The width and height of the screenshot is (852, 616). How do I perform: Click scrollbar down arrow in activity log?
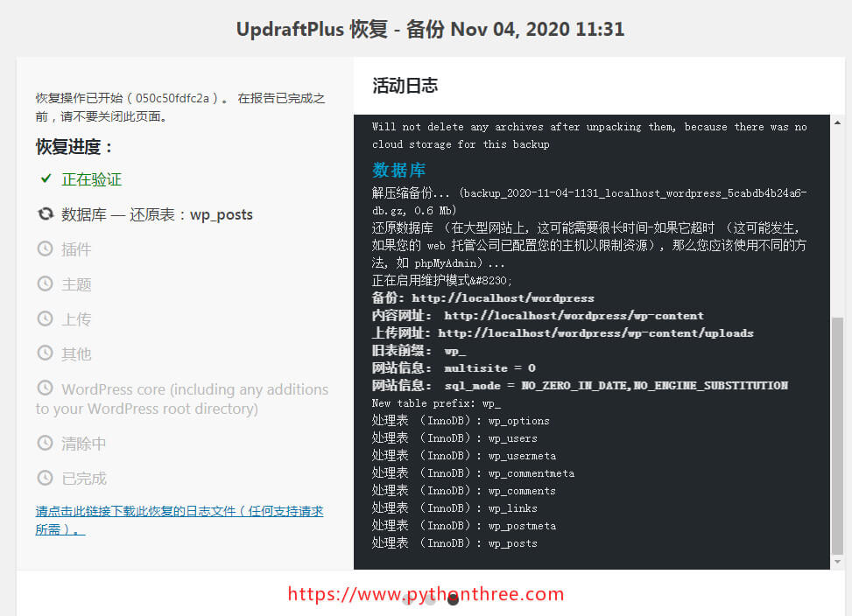click(x=837, y=562)
